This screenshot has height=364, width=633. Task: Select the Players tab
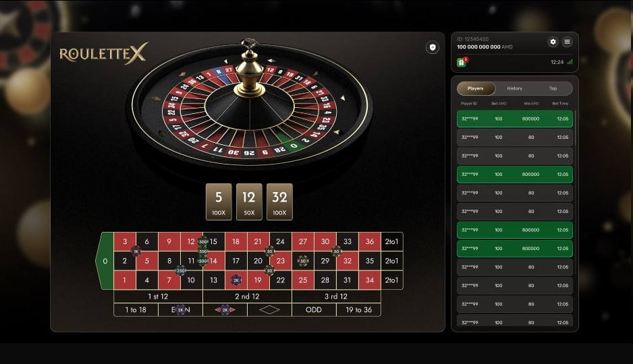point(476,88)
